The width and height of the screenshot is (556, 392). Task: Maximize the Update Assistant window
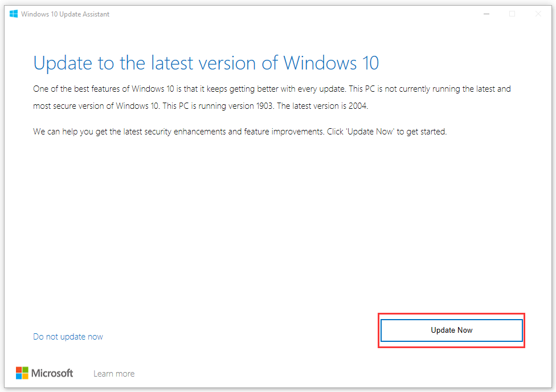pyautogui.click(x=512, y=13)
